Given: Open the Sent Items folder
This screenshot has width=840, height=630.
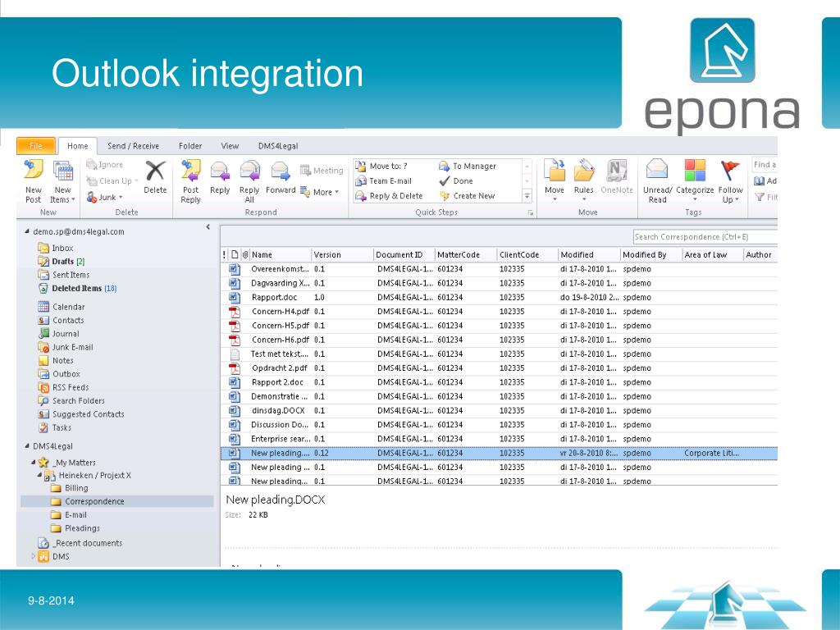Looking at the screenshot, I should pyautogui.click(x=64, y=275).
